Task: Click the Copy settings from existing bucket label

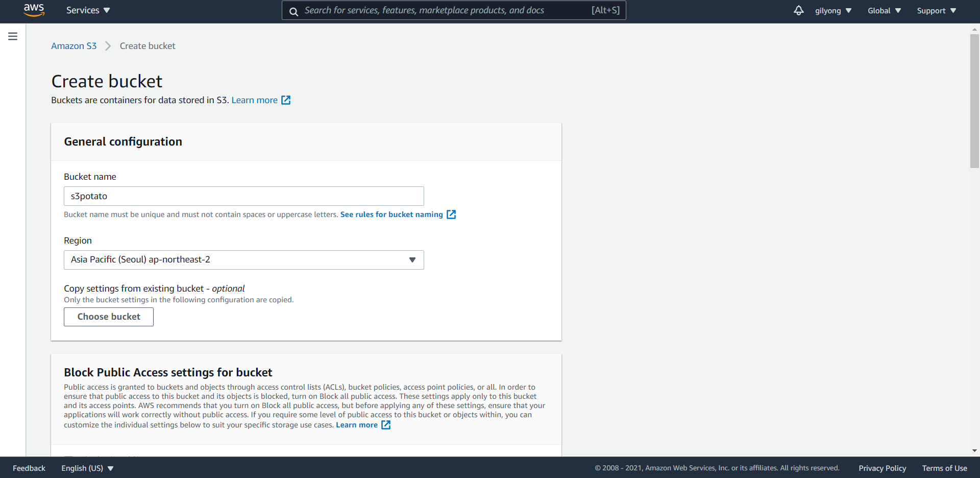Action: point(154,289)
